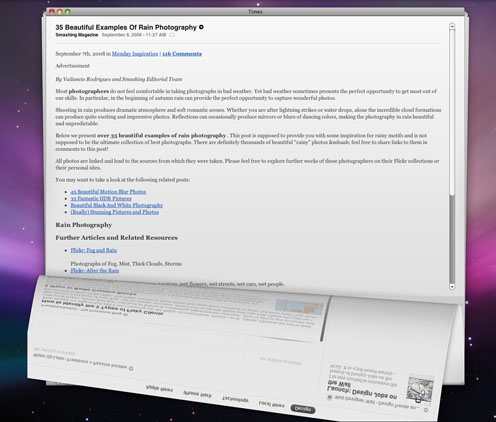Image resolution: width=496 pixels, height=422 pixels.
Task: Click the feed icon before the flipped Design Jobs source
Action: (x=329, y=397)
